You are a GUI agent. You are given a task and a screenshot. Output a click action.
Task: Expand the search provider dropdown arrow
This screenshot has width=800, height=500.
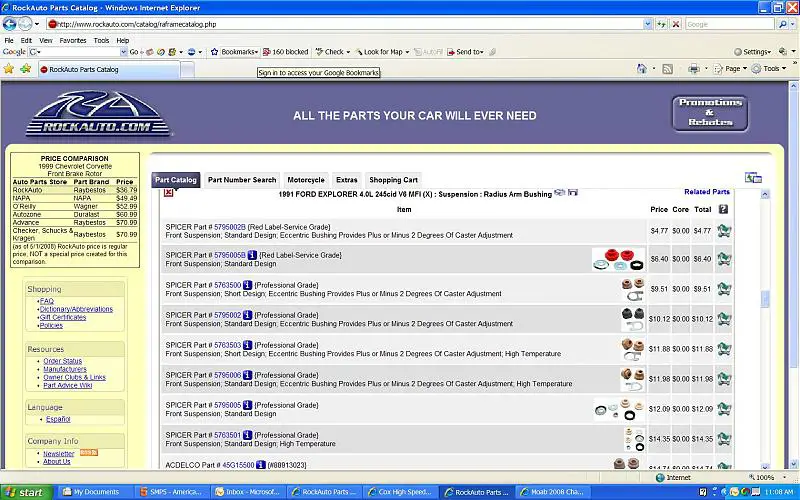point(794,24)
